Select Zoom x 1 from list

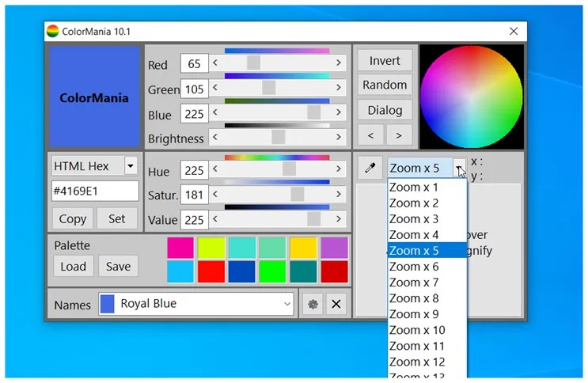427,188
